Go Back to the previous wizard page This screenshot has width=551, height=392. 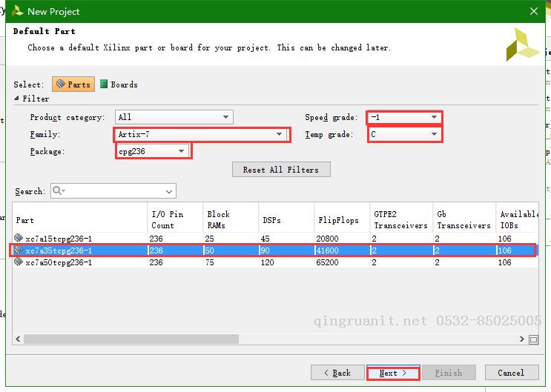click(x=336, y=373)
